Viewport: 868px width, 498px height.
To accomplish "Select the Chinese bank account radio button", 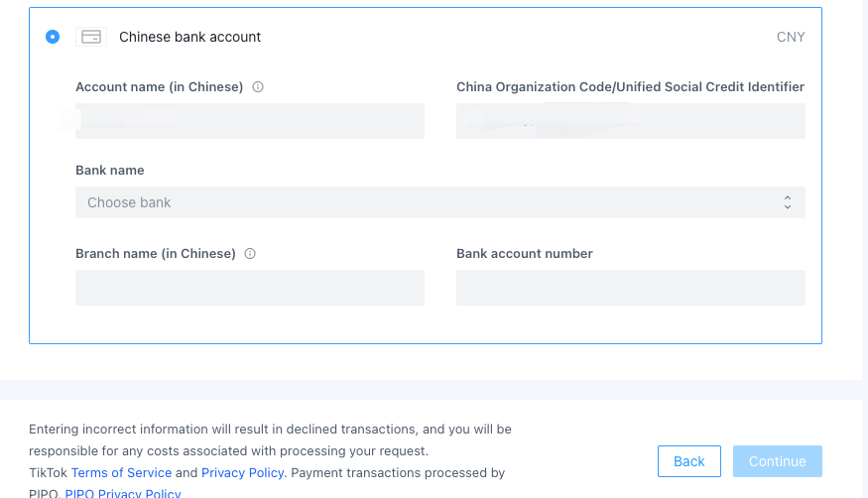I will click(x=53, y=37).
